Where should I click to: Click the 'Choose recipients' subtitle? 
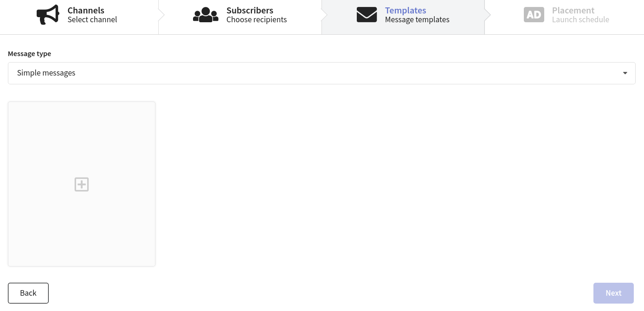point(257,19)
